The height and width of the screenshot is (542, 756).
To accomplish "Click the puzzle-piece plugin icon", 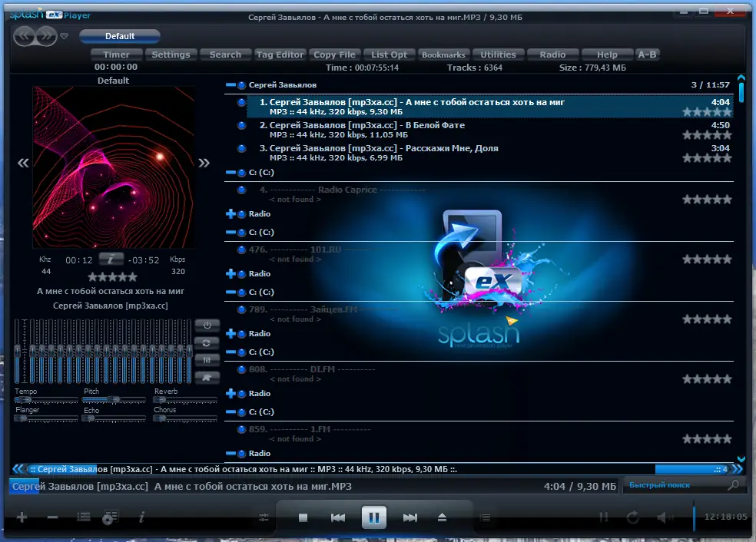I will [207, 377].
